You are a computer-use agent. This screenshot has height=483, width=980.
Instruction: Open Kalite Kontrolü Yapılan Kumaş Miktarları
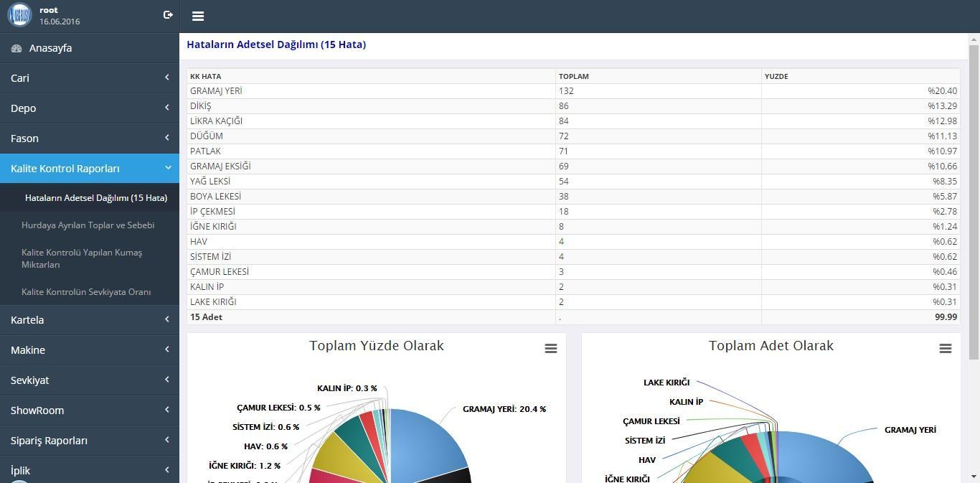82,258
